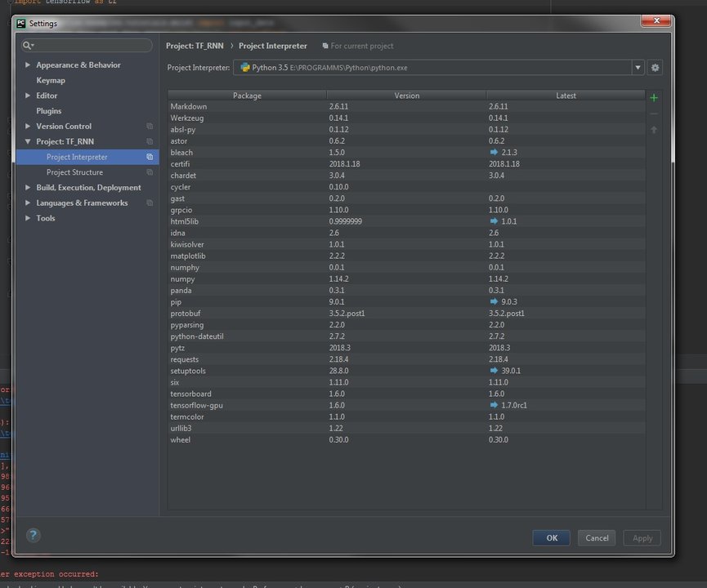Expand Appearance & Behavior section
Image resolution: width=707 pixels, height=588 pixels.
point(28,65)
